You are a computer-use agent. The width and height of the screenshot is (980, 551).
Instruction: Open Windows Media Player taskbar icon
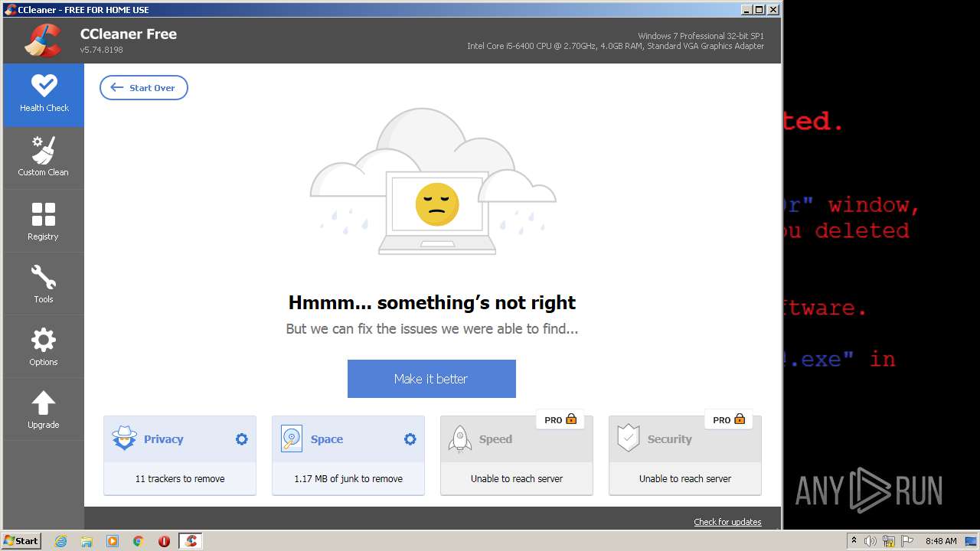point(113,541)
